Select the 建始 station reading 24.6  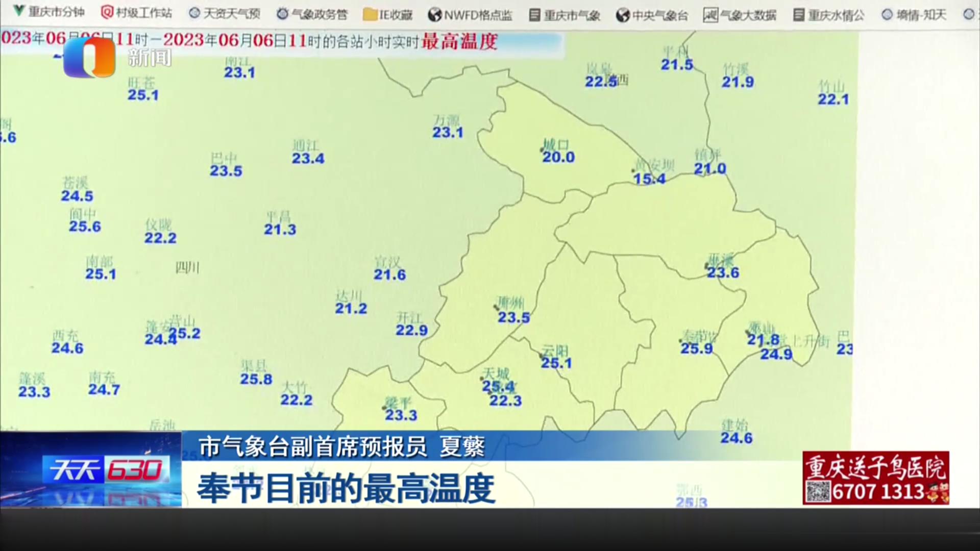736,438
